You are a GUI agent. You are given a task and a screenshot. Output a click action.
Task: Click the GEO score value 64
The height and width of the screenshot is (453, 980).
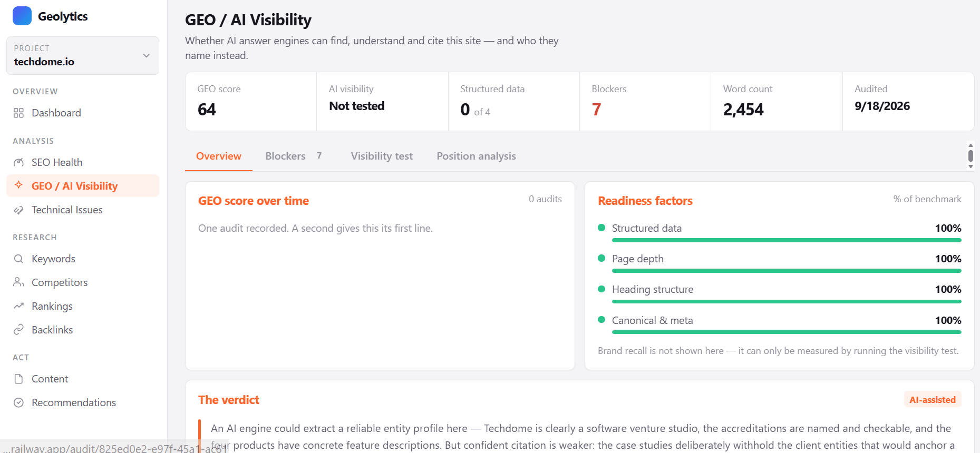[207, 110]
